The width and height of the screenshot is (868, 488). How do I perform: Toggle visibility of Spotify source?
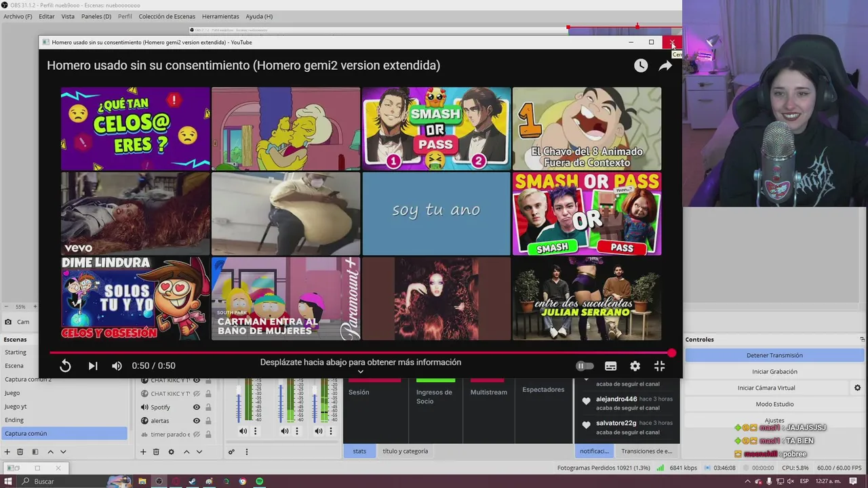pyautogui.click(x=197, y=407)
